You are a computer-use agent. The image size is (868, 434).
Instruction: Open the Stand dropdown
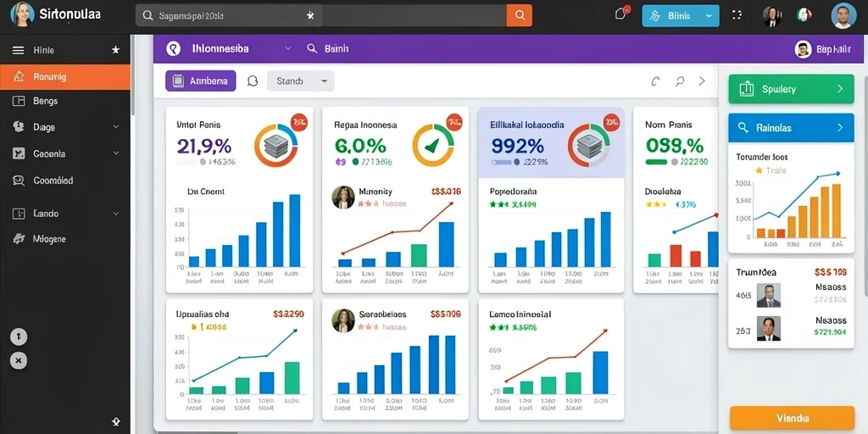(301, 81)
